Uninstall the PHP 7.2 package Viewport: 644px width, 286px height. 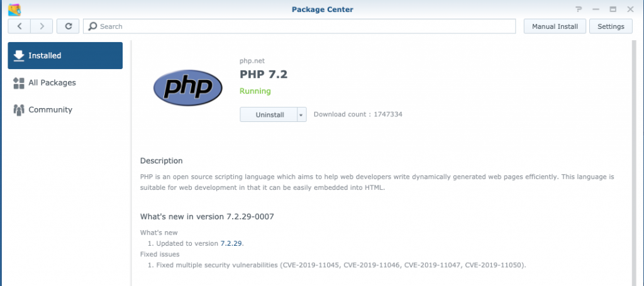click(x=269, y=115)
